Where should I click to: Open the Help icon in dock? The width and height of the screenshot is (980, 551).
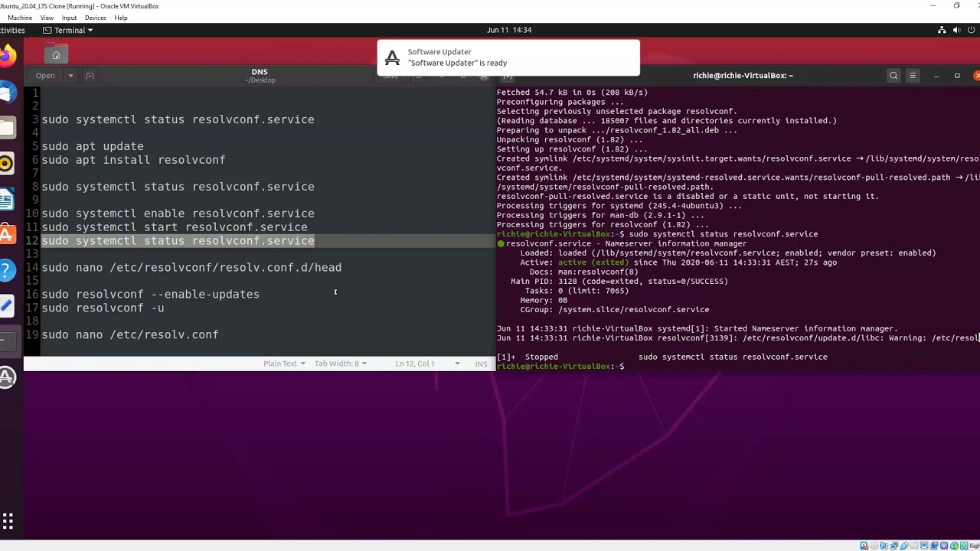[x=7, y=269]
